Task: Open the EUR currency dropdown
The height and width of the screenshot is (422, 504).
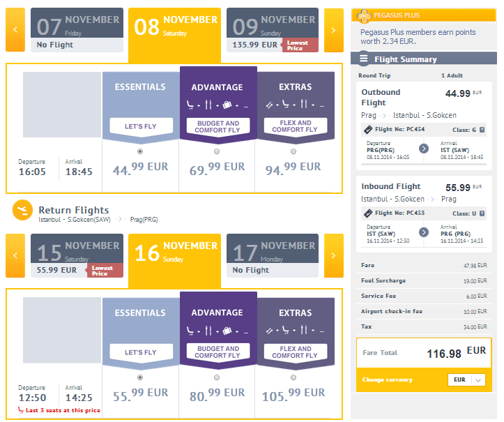Action: click(466, 380)
